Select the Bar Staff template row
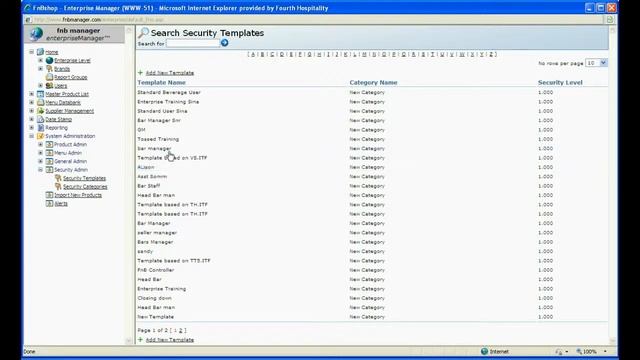This screenshot has height=360, width=640. tap(149, 186)
